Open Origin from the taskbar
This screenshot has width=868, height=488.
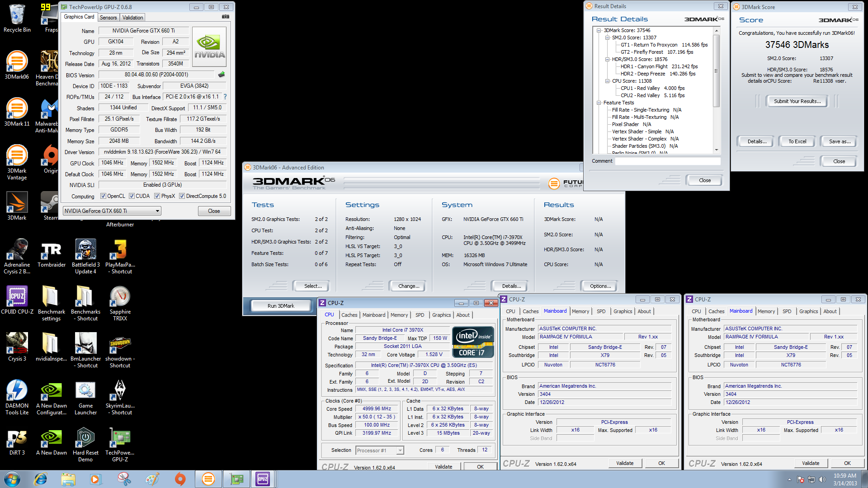(180, 479)
